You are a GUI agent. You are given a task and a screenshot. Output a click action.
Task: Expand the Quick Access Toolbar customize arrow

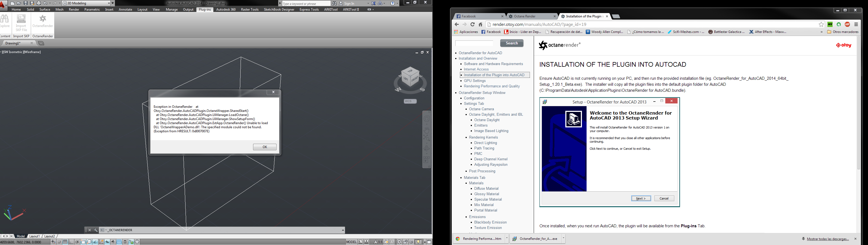pos(113,3)
